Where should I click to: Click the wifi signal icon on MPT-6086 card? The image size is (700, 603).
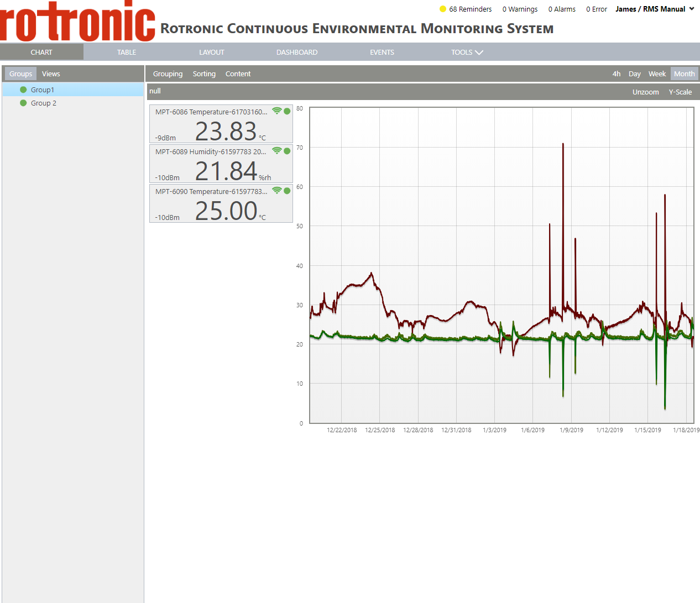point(277,111)
